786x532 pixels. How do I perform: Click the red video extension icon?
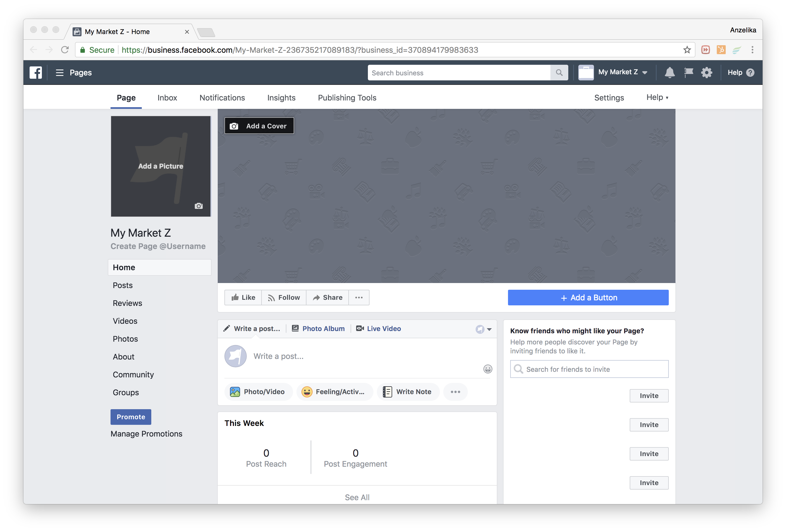(705, 50)
